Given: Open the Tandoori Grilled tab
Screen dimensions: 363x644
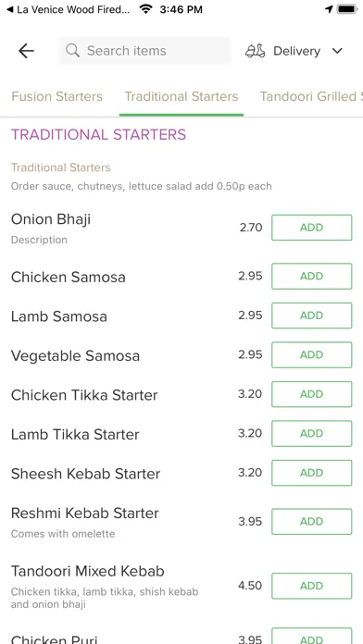Looking at the screenshot, I should click(311, 96).
